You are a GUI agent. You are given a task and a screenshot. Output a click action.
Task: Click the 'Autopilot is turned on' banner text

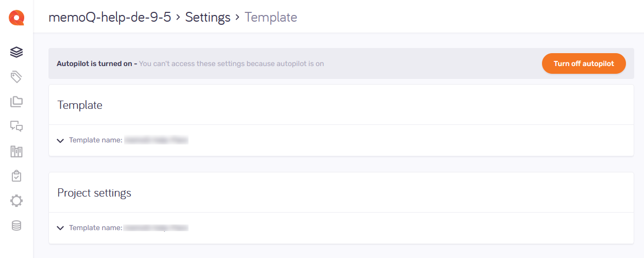pyautogui.click(x=96, y=64)
